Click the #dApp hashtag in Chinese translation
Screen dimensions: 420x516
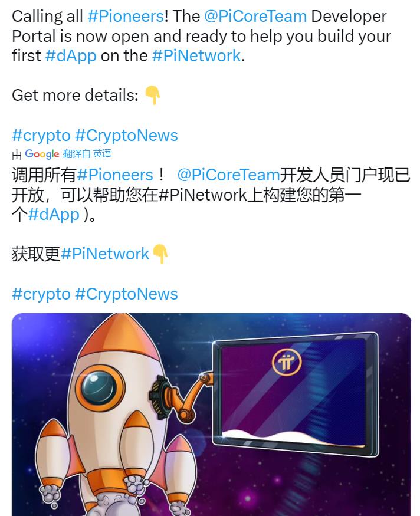click(x=54, y=215)
